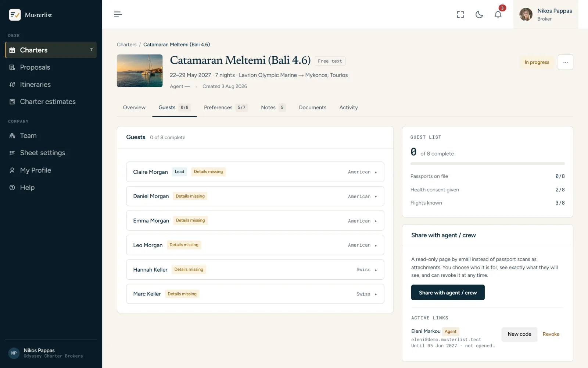Expand Claire Morgan guest row arrow
Viewport: 588px width, 368px height.
coord(376,172)
